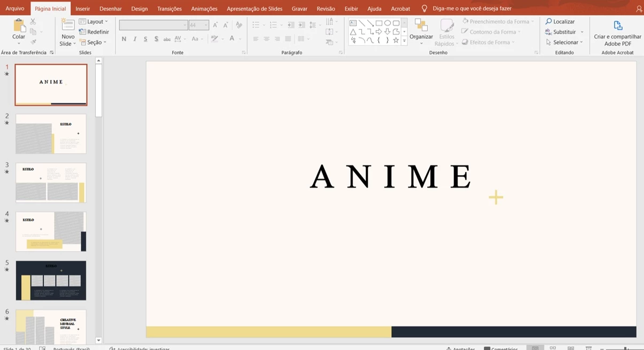Switch to the Inserir tab
This screenshot has height=350, width=644.
tap(83, 9)
